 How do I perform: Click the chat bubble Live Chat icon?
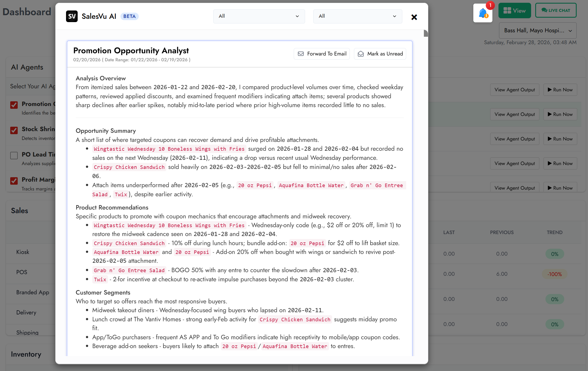coord(544,10)
